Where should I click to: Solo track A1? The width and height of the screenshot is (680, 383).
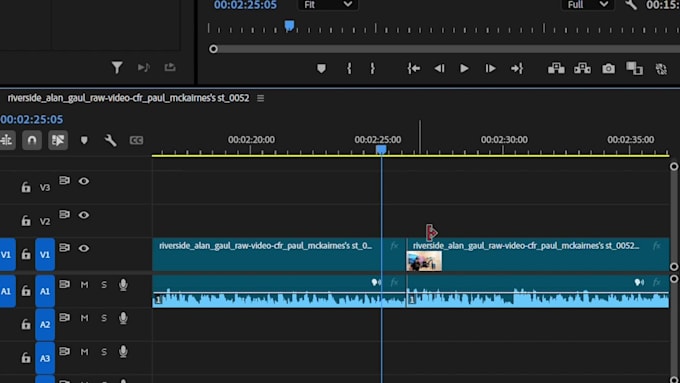pos(104,285)
